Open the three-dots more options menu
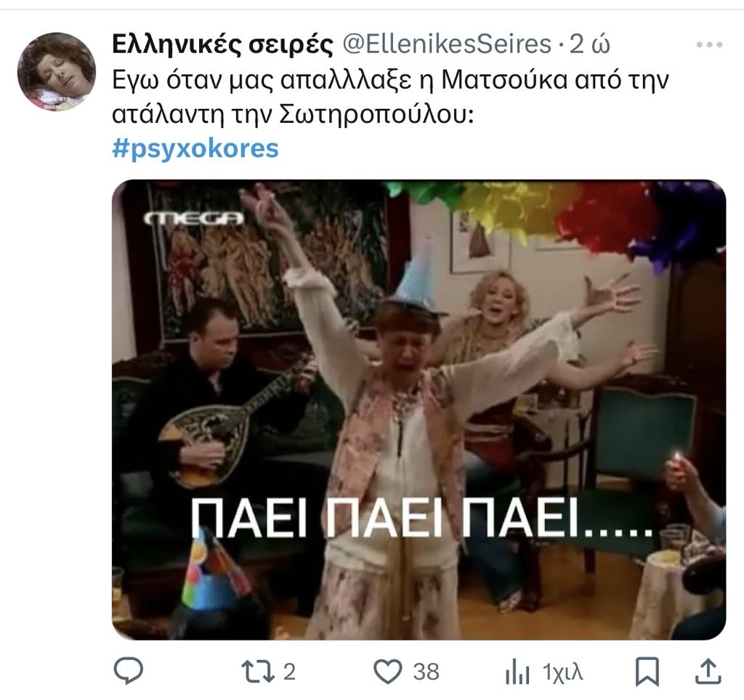This screenshot has height=700, width=744. point(709,44)
